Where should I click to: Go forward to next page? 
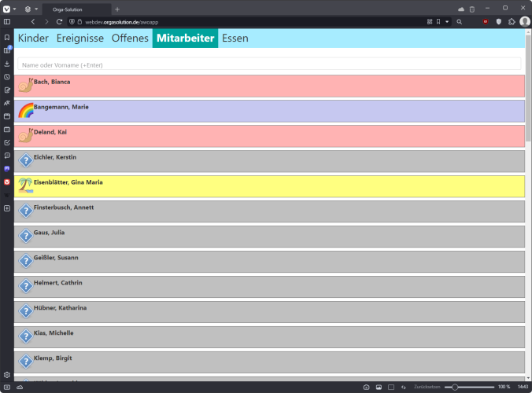[x=46, y=22]
